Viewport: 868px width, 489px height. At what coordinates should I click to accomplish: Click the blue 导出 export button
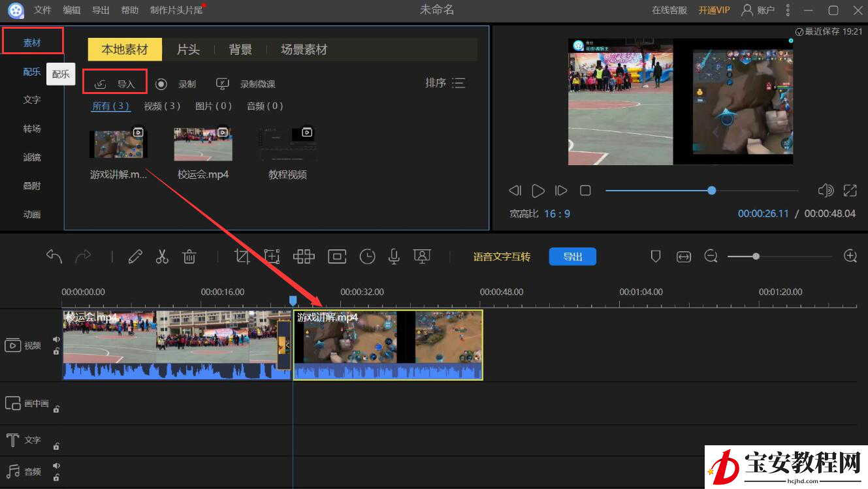point(573,257)
